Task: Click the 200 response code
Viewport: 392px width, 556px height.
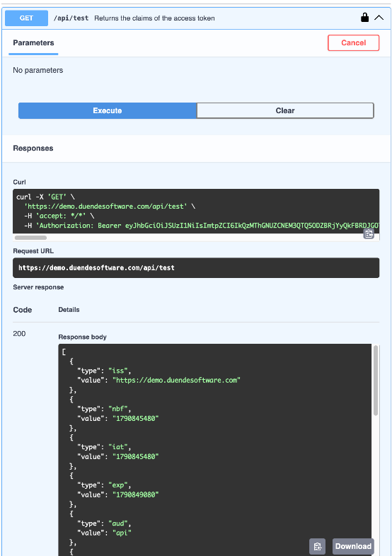Action: click(19, 334)
